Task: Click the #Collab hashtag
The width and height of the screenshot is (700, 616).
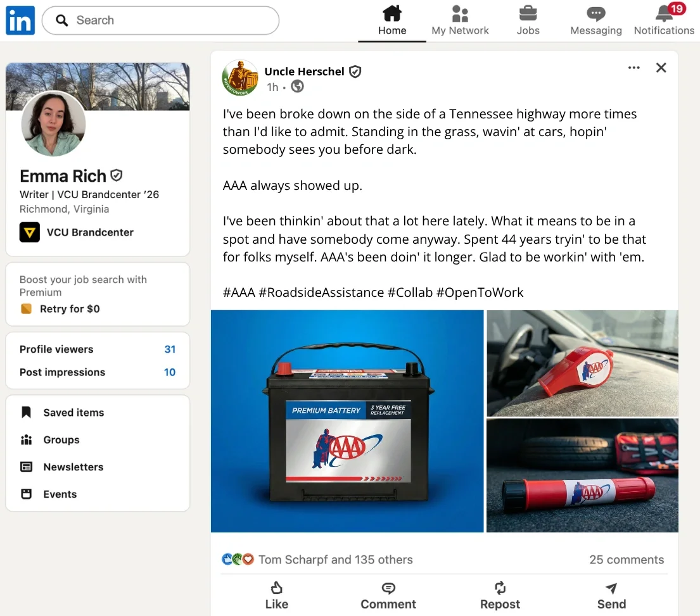Action: click(410, 292)
